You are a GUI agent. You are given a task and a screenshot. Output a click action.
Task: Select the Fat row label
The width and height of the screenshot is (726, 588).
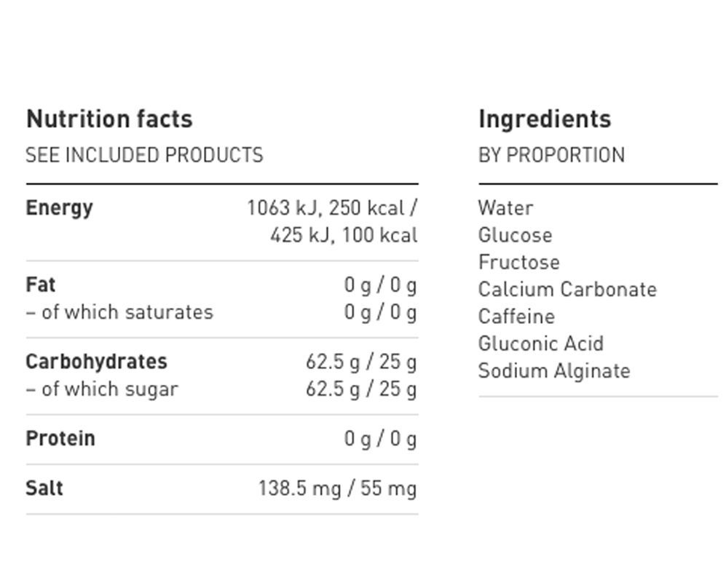(x=41, y=285)
